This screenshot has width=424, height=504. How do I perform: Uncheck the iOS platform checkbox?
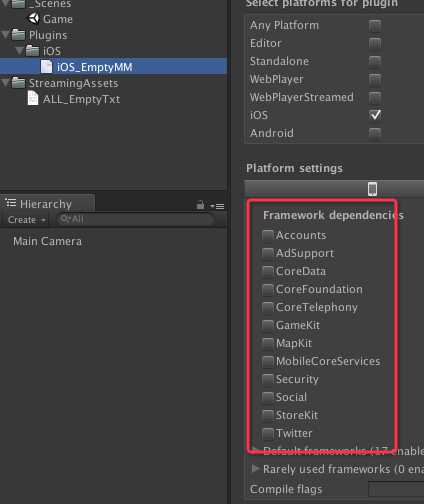(375, 115)
